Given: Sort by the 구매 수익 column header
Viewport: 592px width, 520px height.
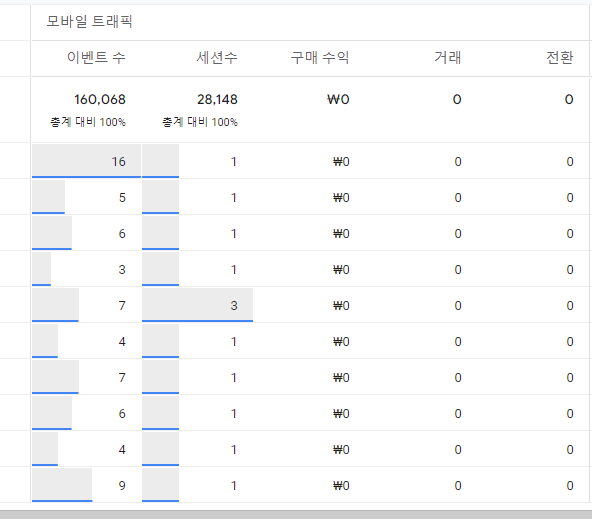Looking at the screenshot, I should (x=320, y=58).
